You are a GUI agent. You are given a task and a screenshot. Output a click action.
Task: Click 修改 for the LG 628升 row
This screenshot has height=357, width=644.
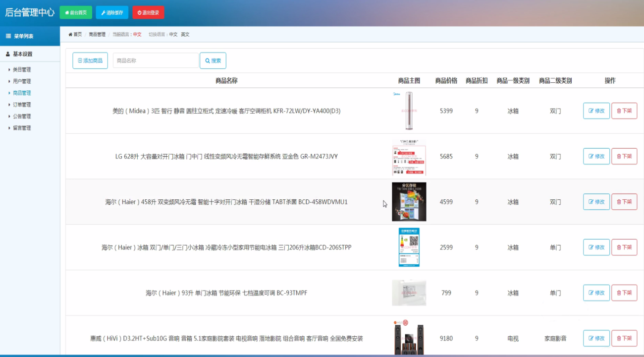click(x=596, y=156)
